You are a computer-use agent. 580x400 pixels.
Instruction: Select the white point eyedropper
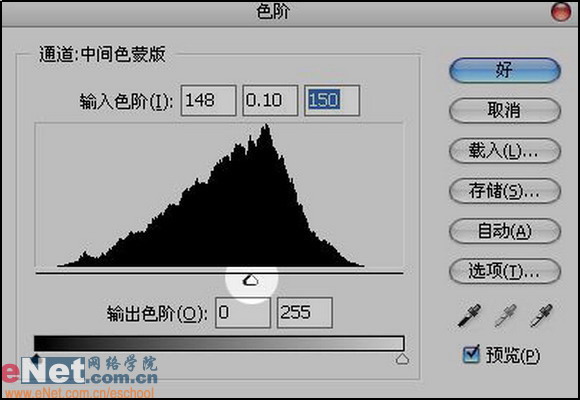click(541, 315)
